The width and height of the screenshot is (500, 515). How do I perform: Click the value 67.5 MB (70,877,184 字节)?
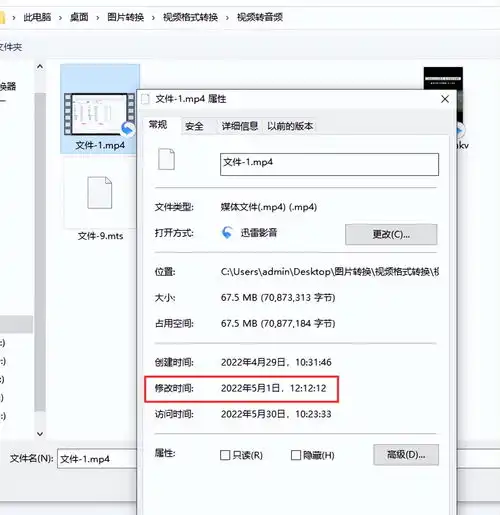278,323
